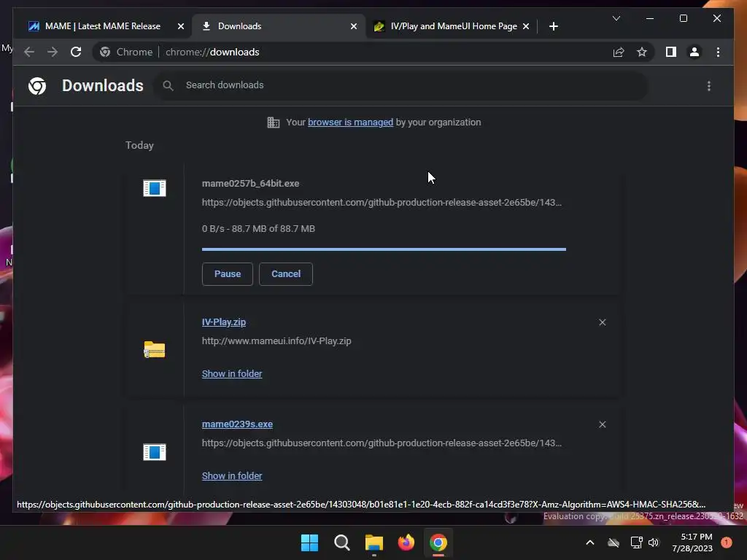Open the tab search chevron dropdown
The width and height of the screenshot is (747, 560).
point(616,18)
